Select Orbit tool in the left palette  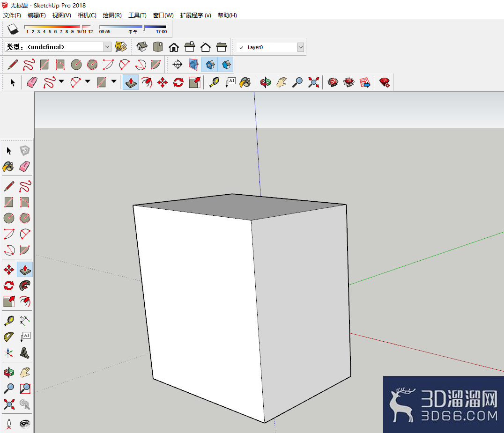tap(9, 372)
